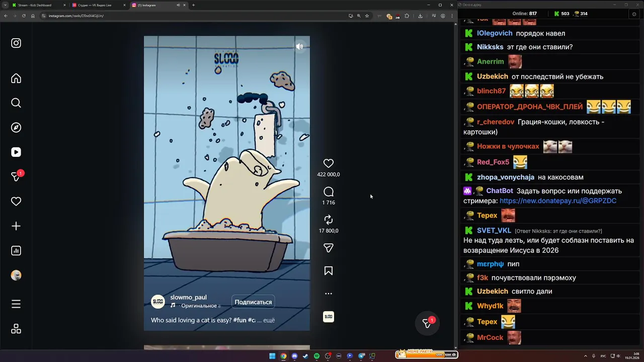This screenshot has width=644, height=362.
Task: Expand the caption with ещё
Action: click(x=269, y=320)
